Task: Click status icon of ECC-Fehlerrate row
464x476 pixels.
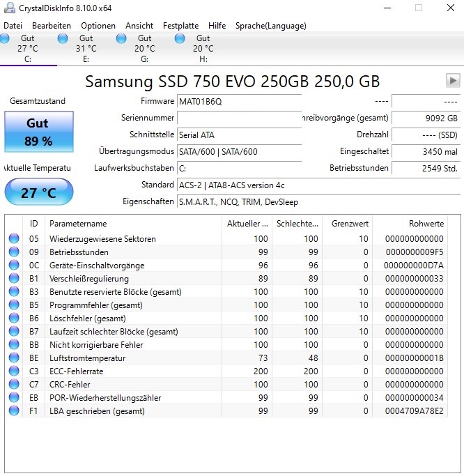Action: (14, 371)
